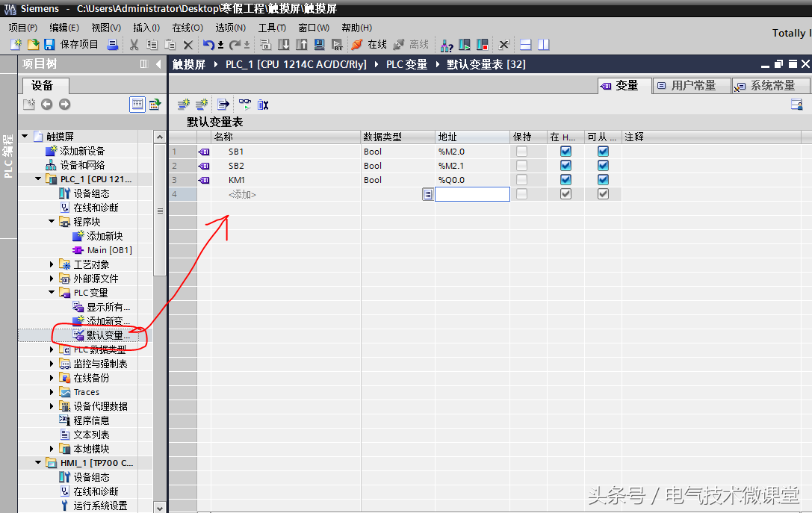The width and height of the screenshot is (812, 513).
Task: Switch to the 用户常量 tab
Action: [692, 85]
